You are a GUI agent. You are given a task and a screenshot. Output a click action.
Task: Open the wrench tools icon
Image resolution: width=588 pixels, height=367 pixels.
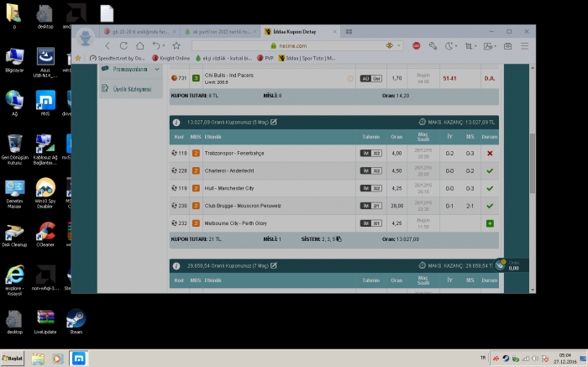pyautogui.click(x=433, y=45)
